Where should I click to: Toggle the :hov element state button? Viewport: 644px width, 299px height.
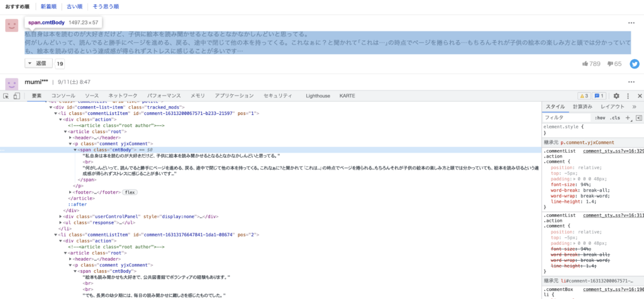[x=600, y=117]
